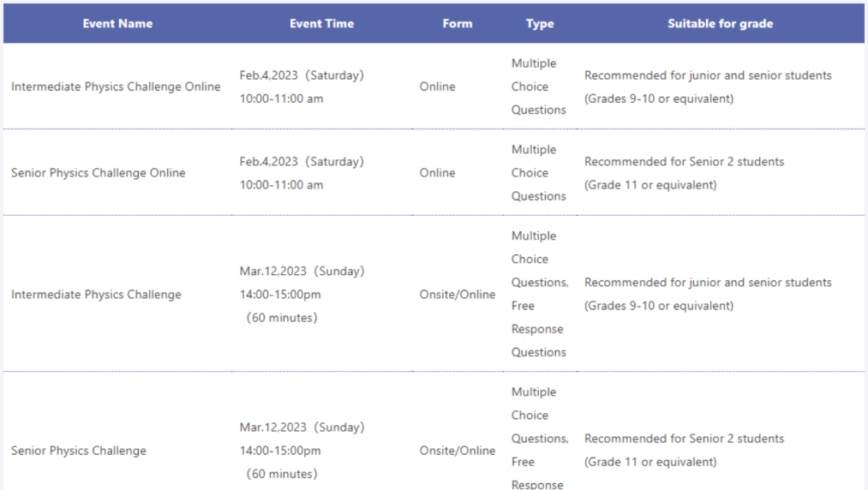Click the Form column header
Viewport: 868px width, 490px height.
tap(458, 23)
